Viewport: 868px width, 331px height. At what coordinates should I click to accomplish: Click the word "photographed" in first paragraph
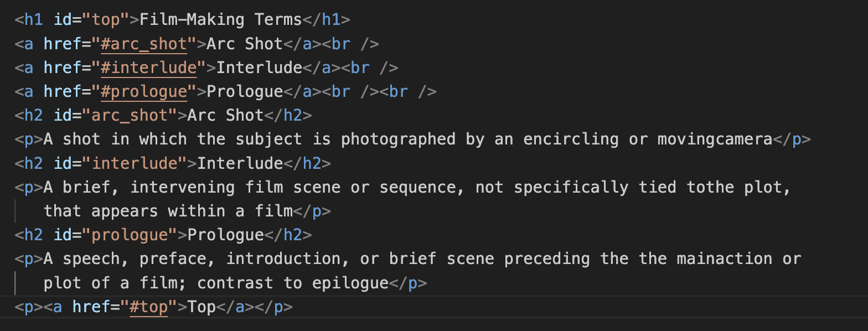398,139
